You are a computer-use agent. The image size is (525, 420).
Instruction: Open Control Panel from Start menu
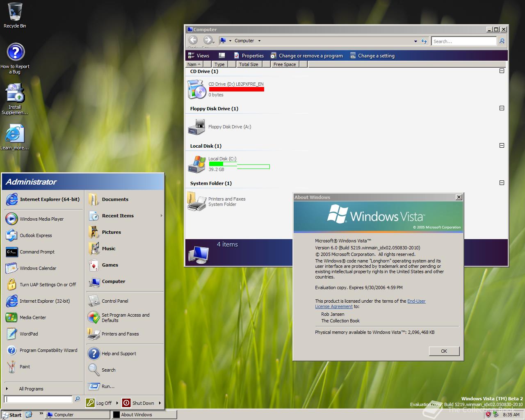click(125, 301)
